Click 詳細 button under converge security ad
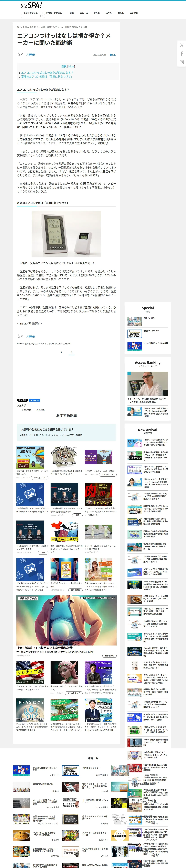 pos(77,515)
